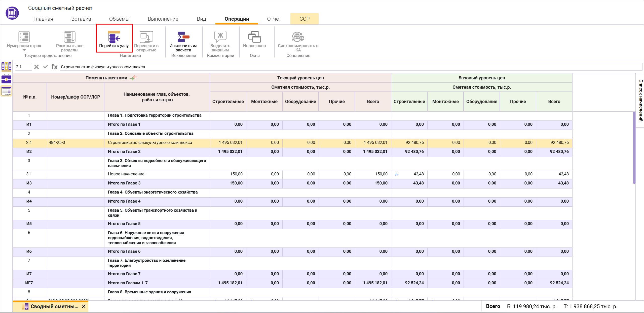Image resolution: width=644 pixels, height=313 pixels.
Task: Expand the Нумерация строк dropdown arrow
Action: pos(24,50)
